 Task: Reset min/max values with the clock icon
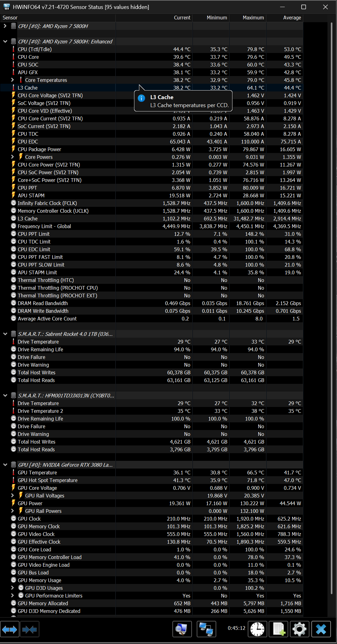click(257, 629)
